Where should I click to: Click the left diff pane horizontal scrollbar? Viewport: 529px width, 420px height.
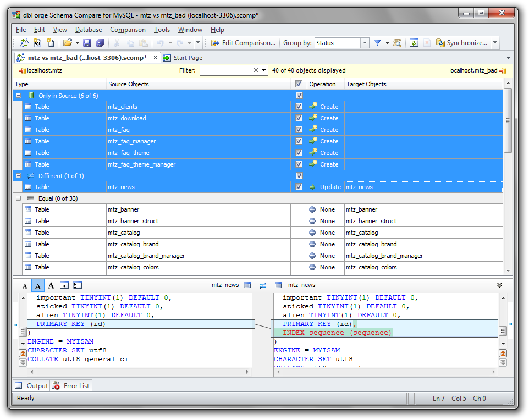pos(140,372)
